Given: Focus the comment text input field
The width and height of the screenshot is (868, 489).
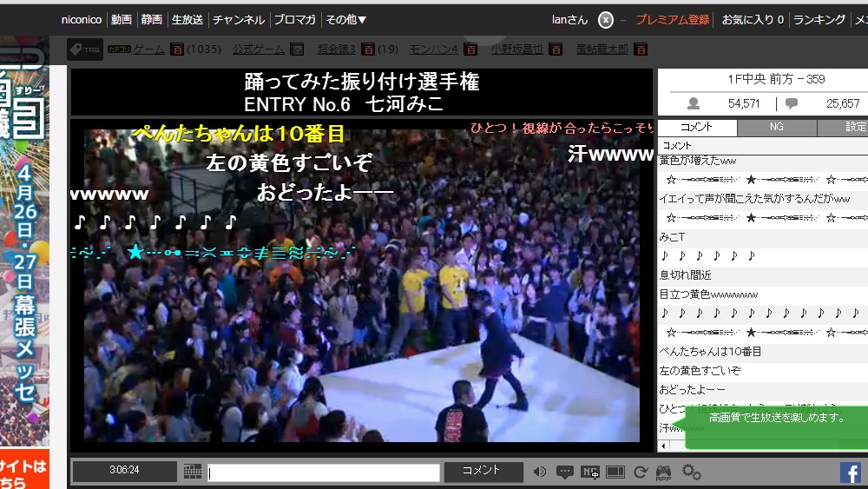Looking at the screenshot, I should [x=324, y=472].
